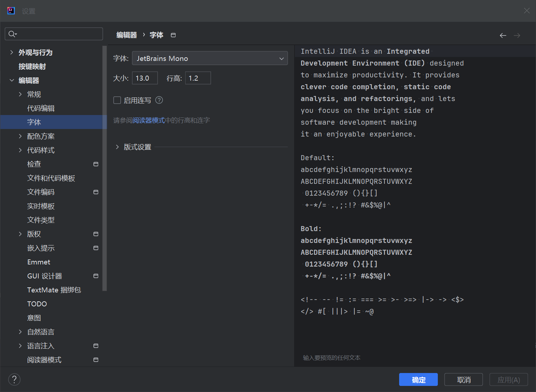Go forward with the right arrow
This screenshot has width=536, height=392.
coord(517,35)
